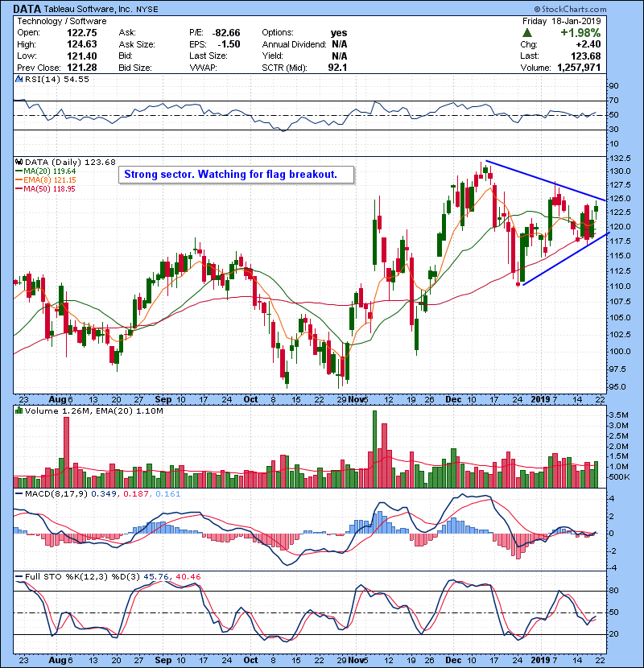Click the EPS value -1.50
Viewport: 644px width, 668px height.
pyautogui.click(x=229, y=44)
